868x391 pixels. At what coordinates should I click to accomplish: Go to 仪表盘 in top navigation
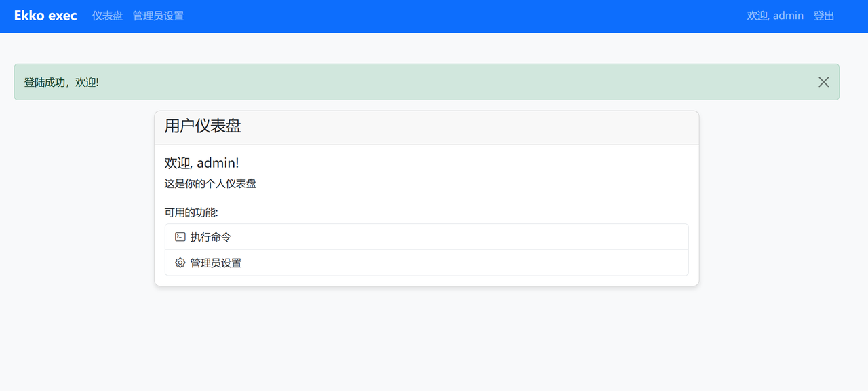point(107,16)
